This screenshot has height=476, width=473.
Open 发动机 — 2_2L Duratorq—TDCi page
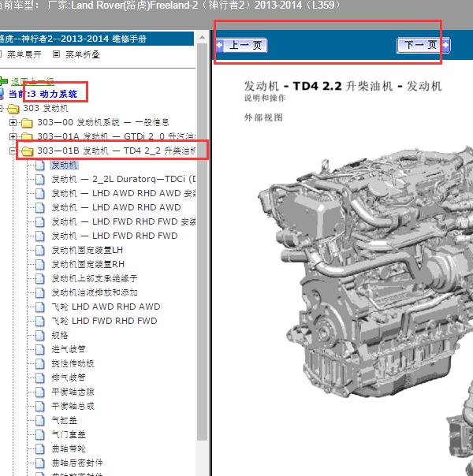click(123, 179)
